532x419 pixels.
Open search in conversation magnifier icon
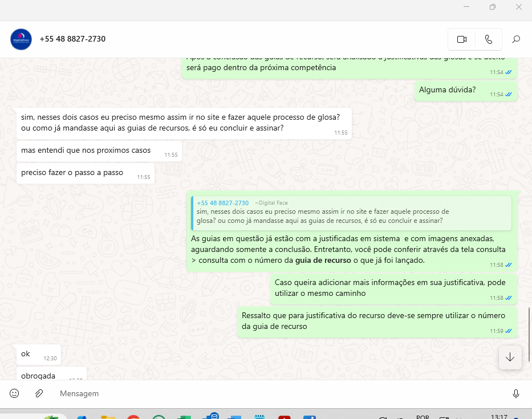[x=516, y=39]
